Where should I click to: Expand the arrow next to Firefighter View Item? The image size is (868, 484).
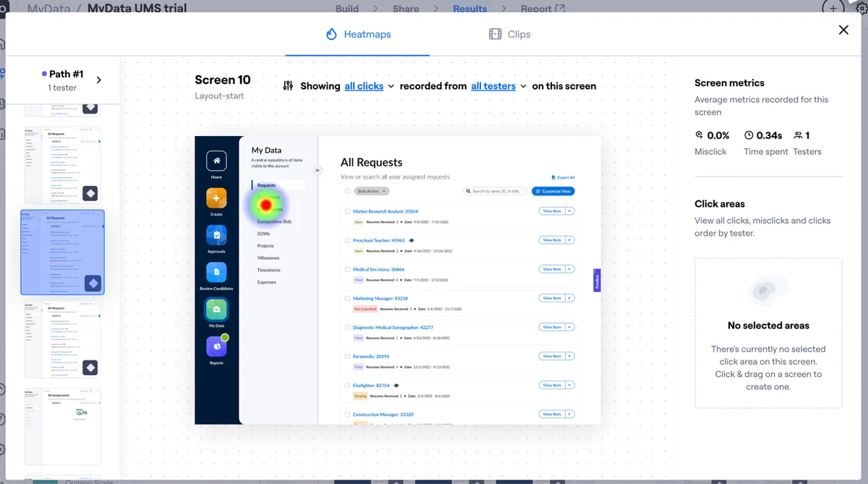pyautogui.click(x=570, y=386)
